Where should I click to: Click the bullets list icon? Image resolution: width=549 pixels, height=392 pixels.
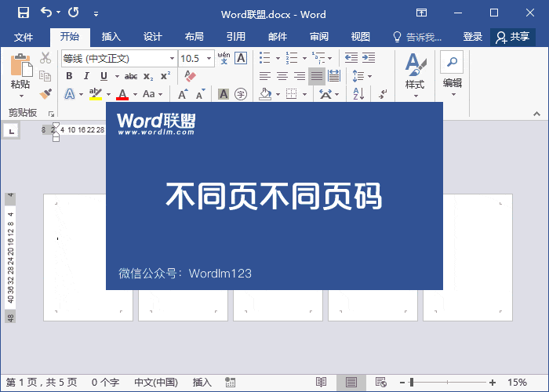(x=265, y=58)
